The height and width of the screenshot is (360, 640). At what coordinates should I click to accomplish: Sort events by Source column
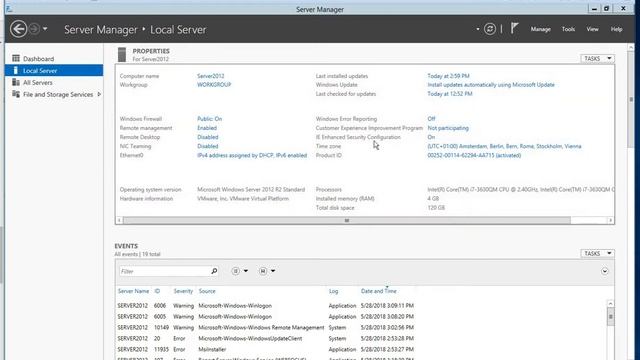(207, 291)
